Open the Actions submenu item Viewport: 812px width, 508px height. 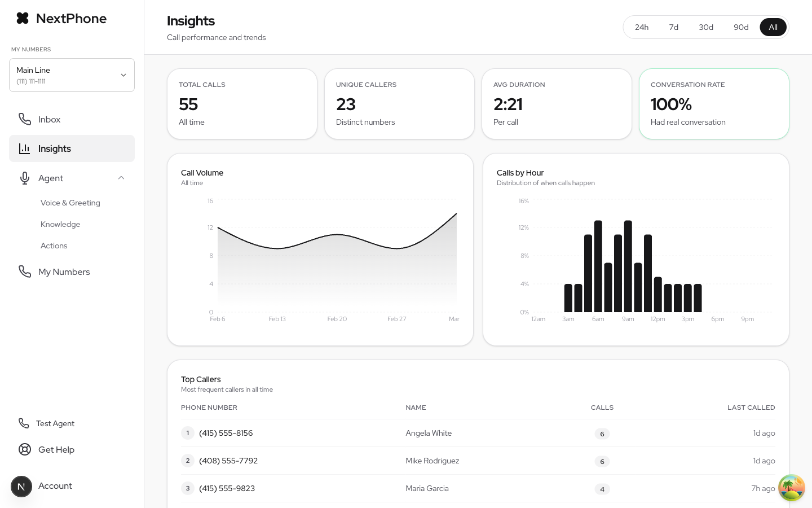point(54,246)
